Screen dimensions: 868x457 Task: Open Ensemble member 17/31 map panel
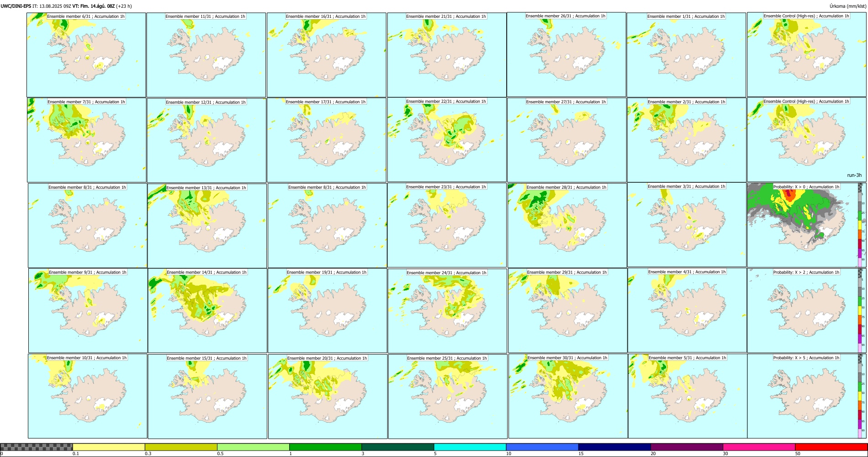pyautogui.click(x=327, y=140)
